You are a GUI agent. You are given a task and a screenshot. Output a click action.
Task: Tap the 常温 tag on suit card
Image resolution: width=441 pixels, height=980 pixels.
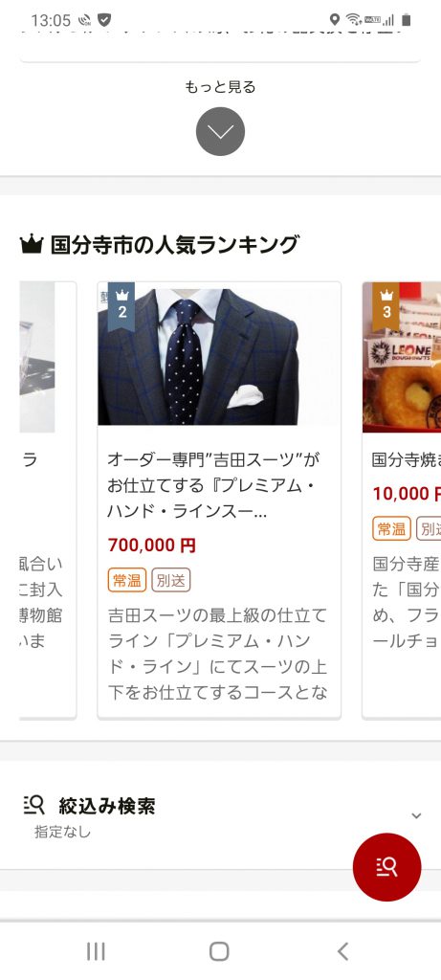[127, 581]
